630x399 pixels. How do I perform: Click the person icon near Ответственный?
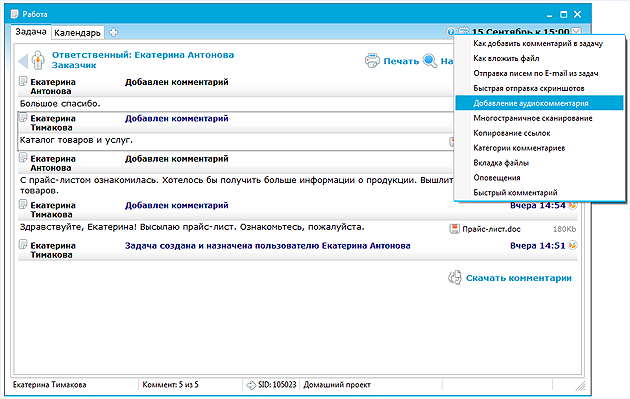pyautogui.click(x=38, y=60)
